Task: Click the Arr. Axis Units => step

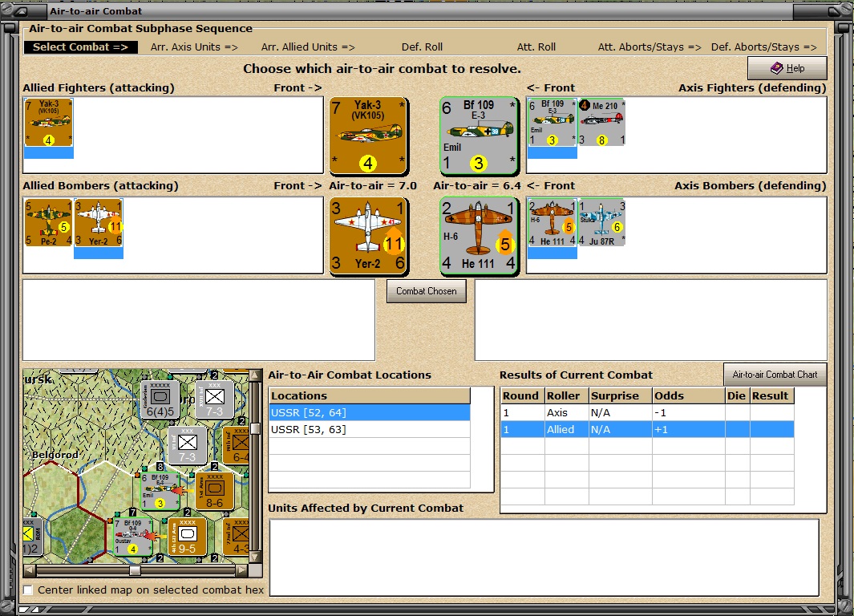Action: tap(194, 47)
